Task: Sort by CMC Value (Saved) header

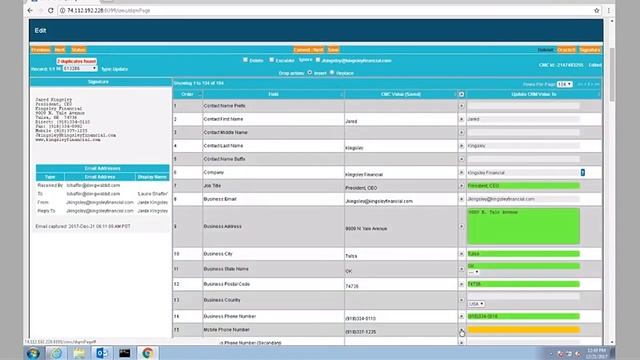Action: [401, 94]
